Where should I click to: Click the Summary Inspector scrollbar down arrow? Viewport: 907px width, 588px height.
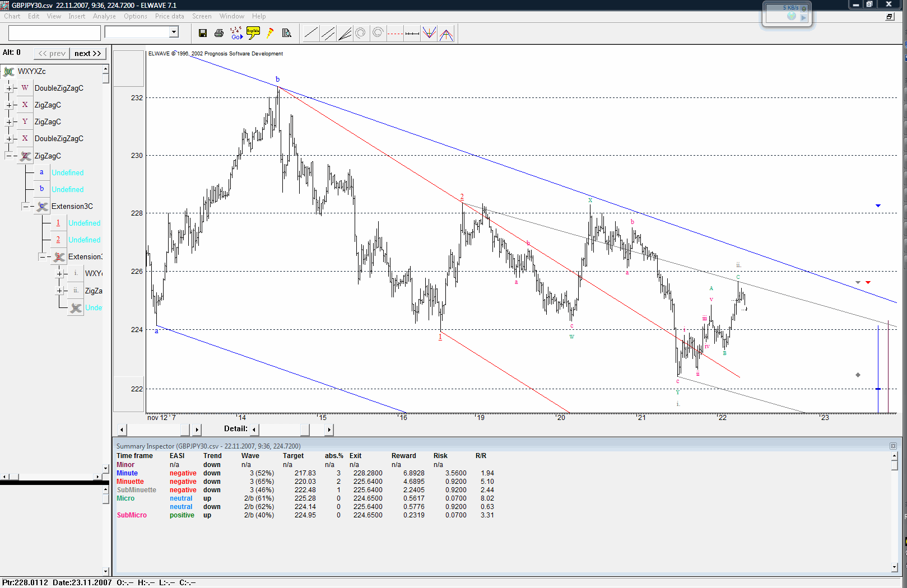[x=894, y=567]
